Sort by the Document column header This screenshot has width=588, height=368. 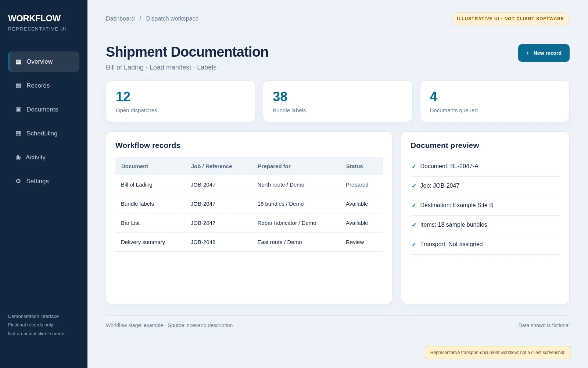point(135,166)
